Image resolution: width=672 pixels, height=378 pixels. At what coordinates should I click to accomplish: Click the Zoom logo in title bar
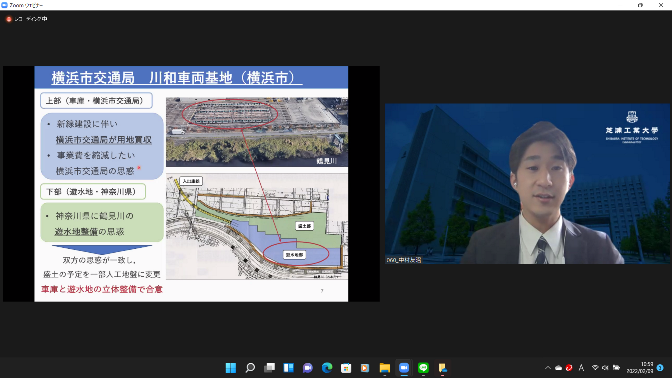pyautogui.click(x=4, y=5)
